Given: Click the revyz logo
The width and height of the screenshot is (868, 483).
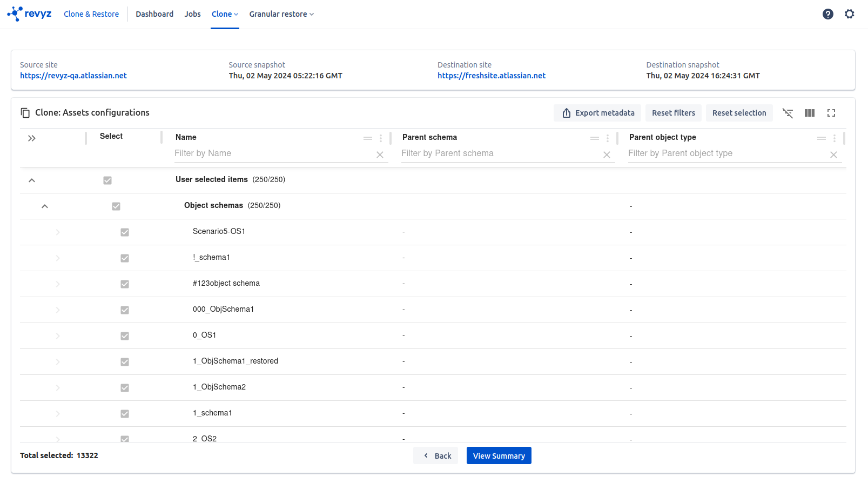Looking at the screenshot, I should point(29,14).
